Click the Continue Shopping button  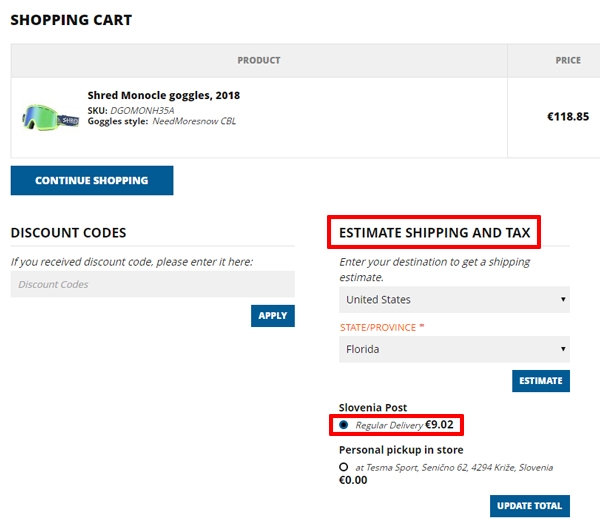pos(92,180)
